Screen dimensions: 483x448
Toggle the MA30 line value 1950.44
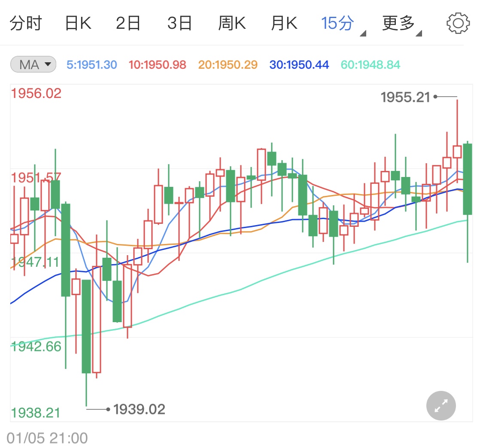299,64
